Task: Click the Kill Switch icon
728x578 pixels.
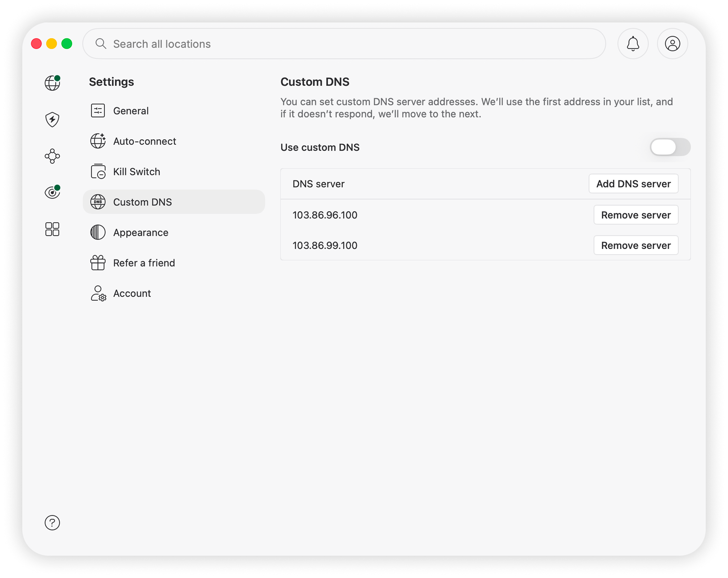Action: click(98, 171)
